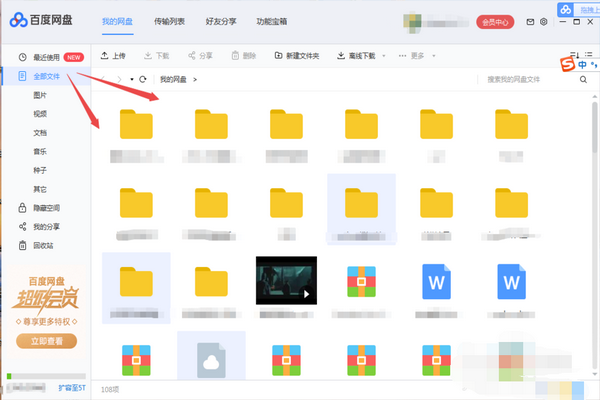Go forward with the right arrow
The height and width of the screenshot is (400, 600).
pyautogui.click(x=119, y=79)
